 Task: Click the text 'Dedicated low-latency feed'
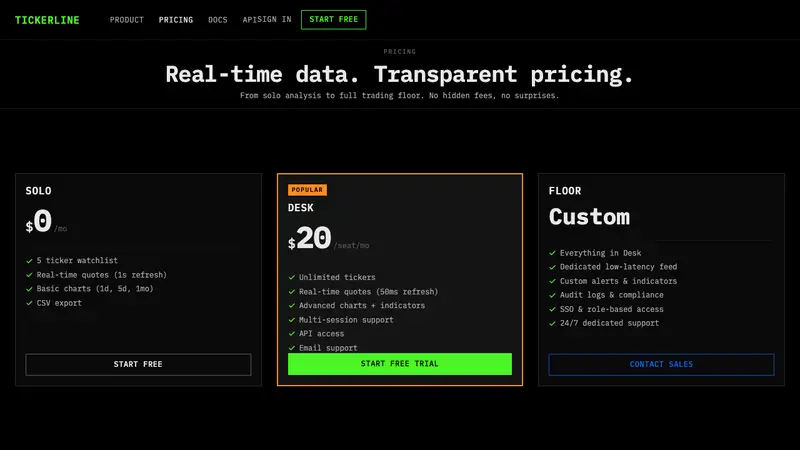(x=618, y=267)
